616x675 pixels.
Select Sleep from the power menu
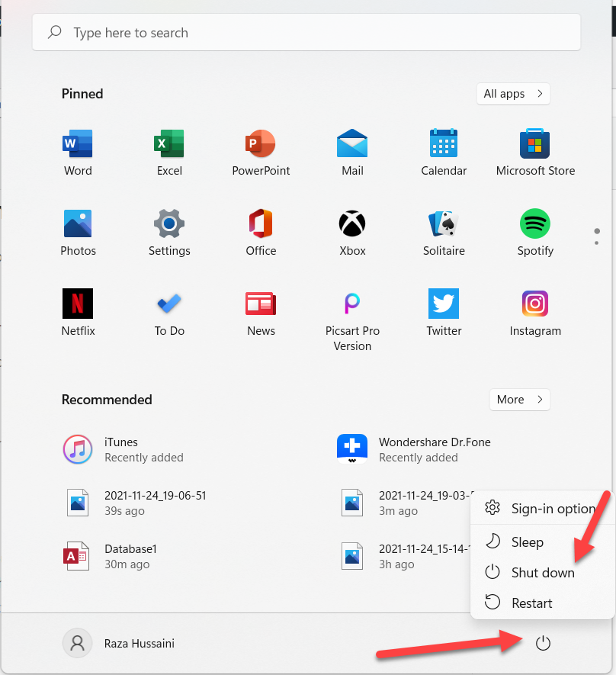pos(527,542)
